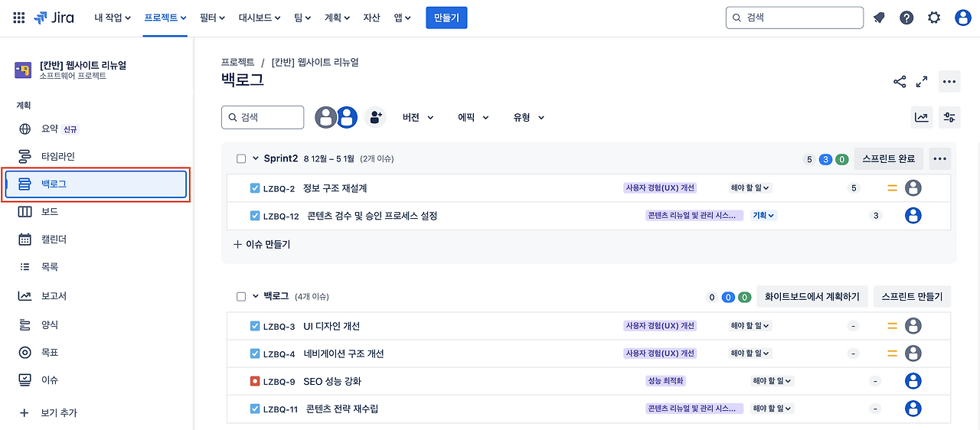Click the 사용자 경험(UX) 개선 epic label on LZBQ-2
The width and height of the screenshot is (980, 430).
click(x=660, y=188)
